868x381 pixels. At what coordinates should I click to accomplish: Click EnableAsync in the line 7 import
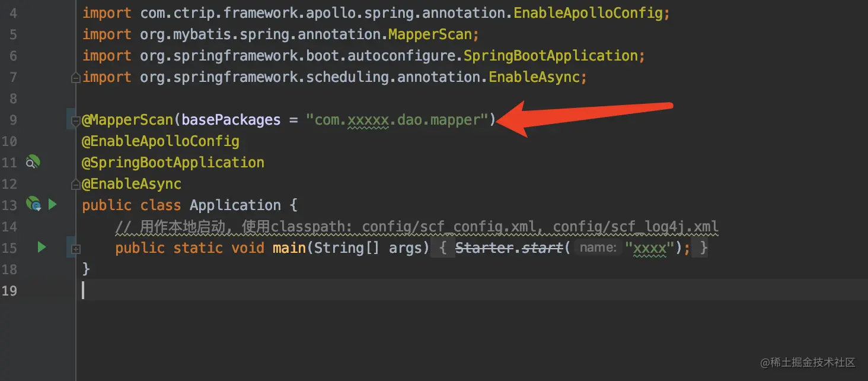[534, 77]
